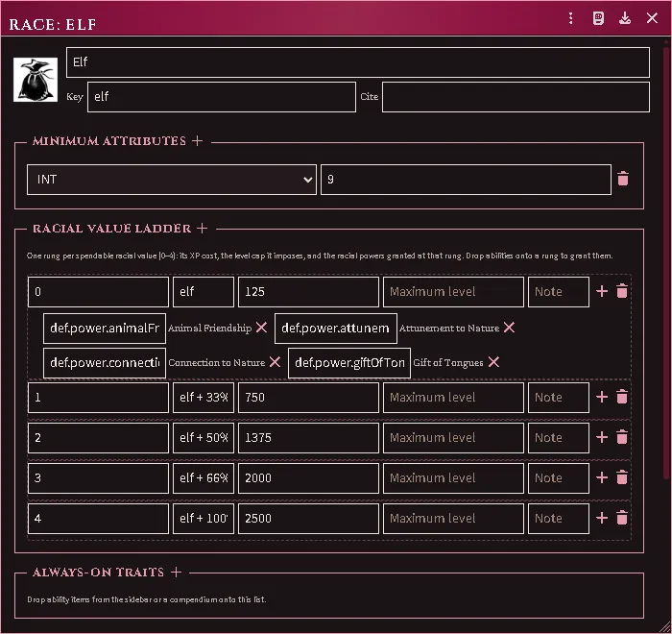Viewport: 672px width, 634px height.
Task: Add a rung to the Racial Value Ladder
Action: 202,229
